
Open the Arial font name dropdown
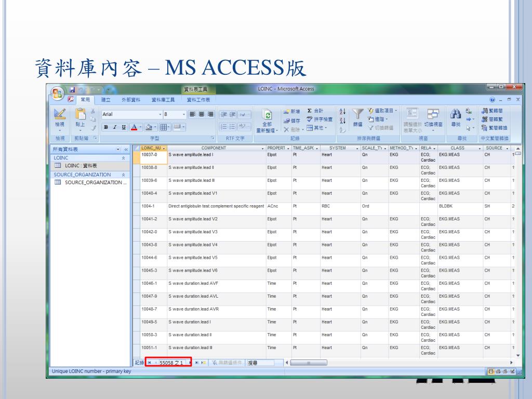coord(160,114)
